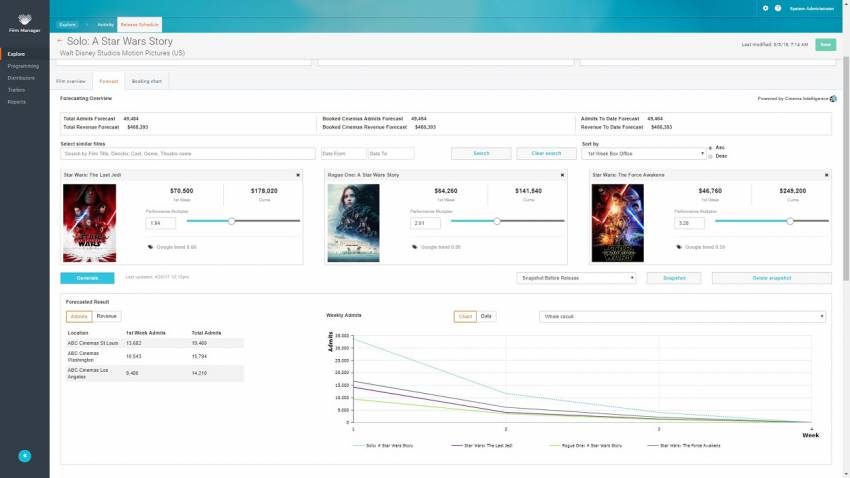
Task: Focus the Date To field
Action: 391,154
